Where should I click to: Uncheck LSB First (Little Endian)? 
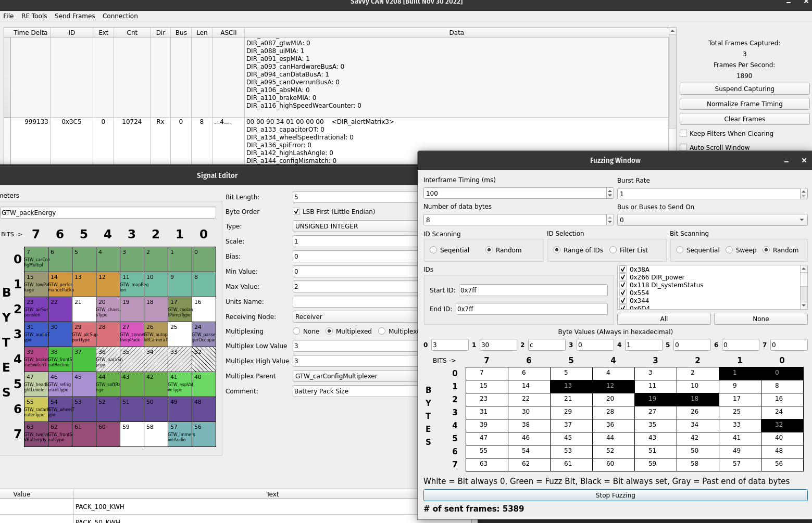296,212
